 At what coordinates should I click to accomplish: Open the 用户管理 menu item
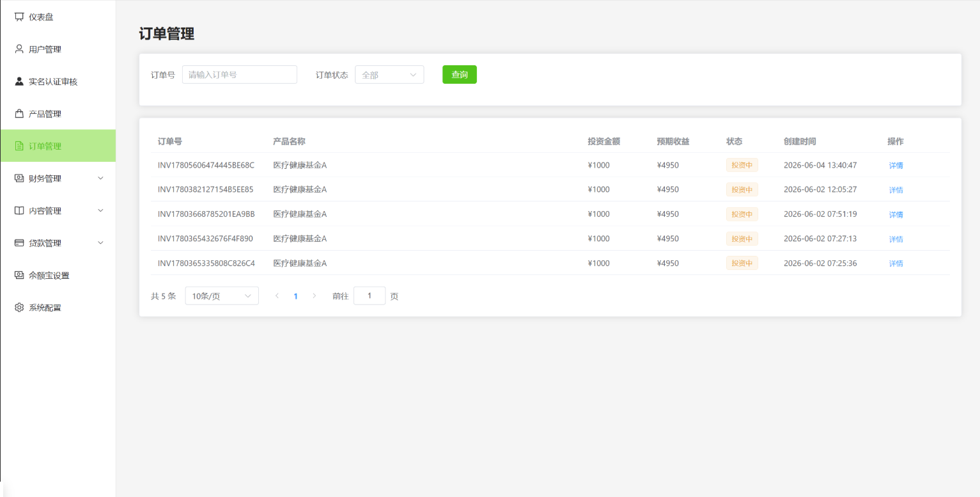click(x=58, y=49)
